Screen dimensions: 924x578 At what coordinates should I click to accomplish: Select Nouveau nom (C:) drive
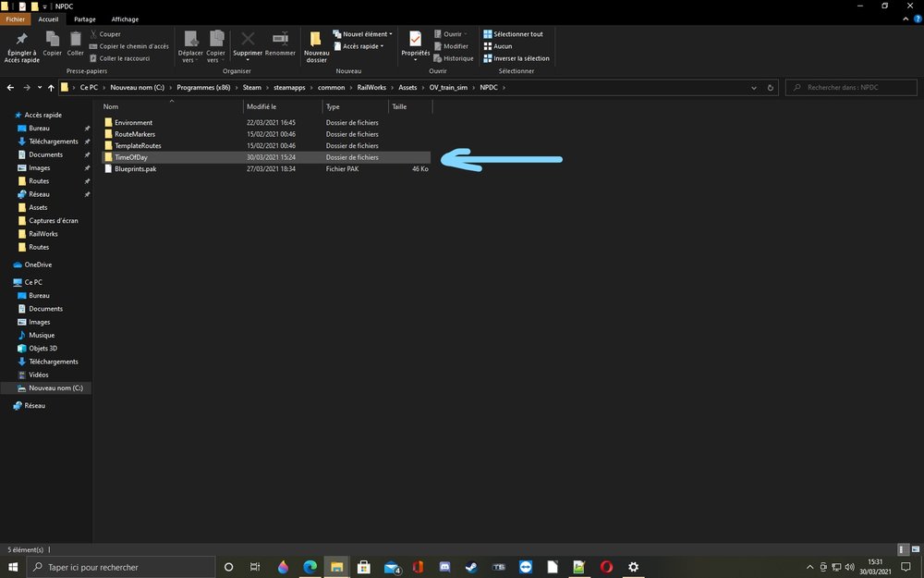[55, 388]
